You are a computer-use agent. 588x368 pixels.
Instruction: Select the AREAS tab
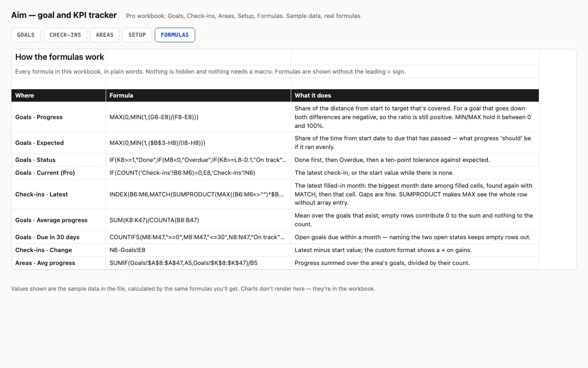[x=105, y=35]
